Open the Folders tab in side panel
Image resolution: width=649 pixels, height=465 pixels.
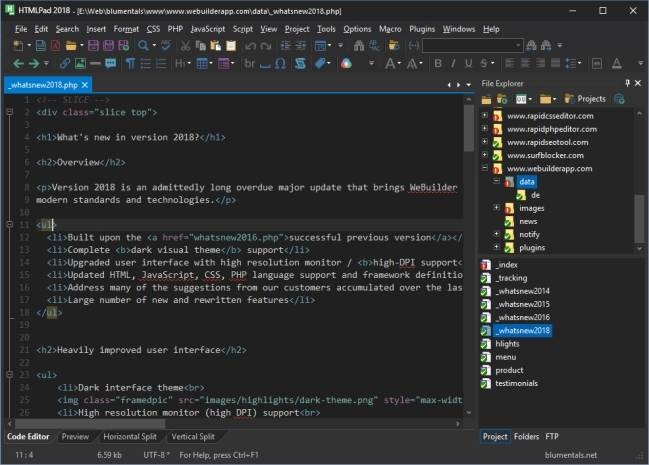coord(526,437)
